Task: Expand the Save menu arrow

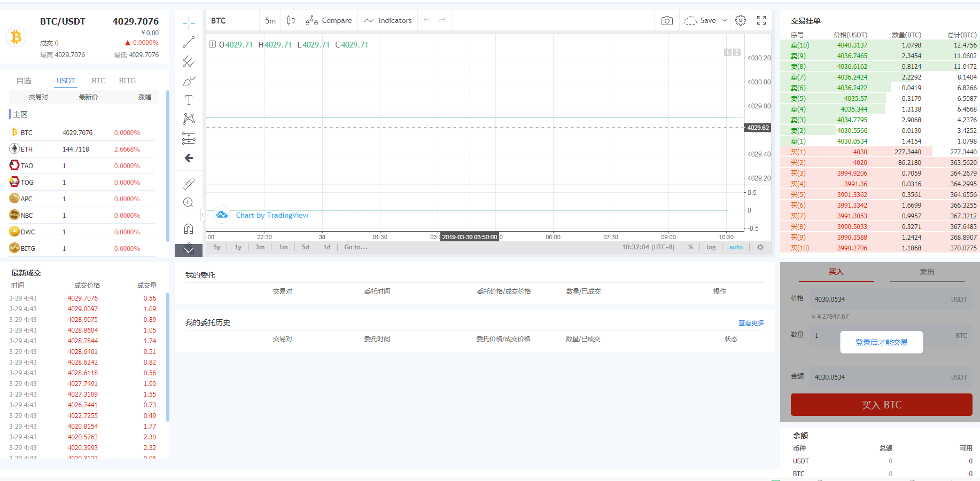Action: point(725,21)
